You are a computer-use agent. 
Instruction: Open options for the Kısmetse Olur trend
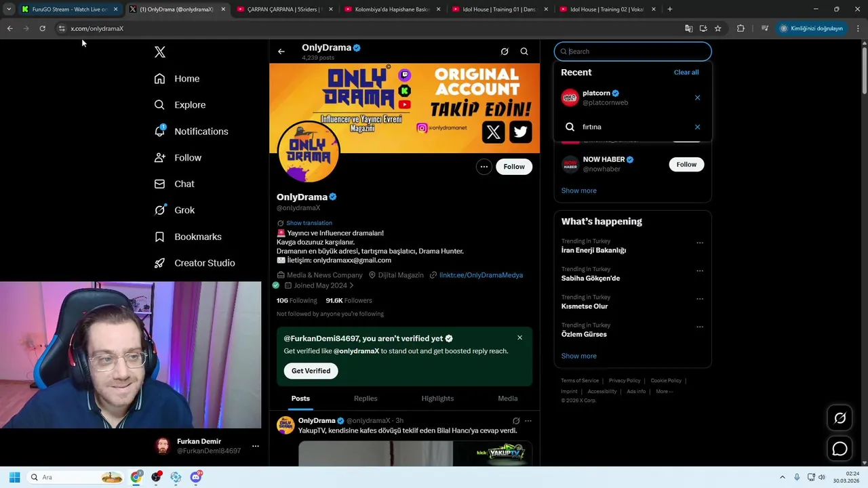[x=700, y=298]
